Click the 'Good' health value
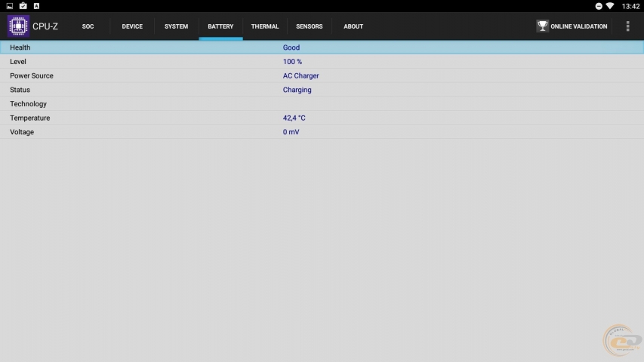 pyautogui.click(x=291, y=48)
